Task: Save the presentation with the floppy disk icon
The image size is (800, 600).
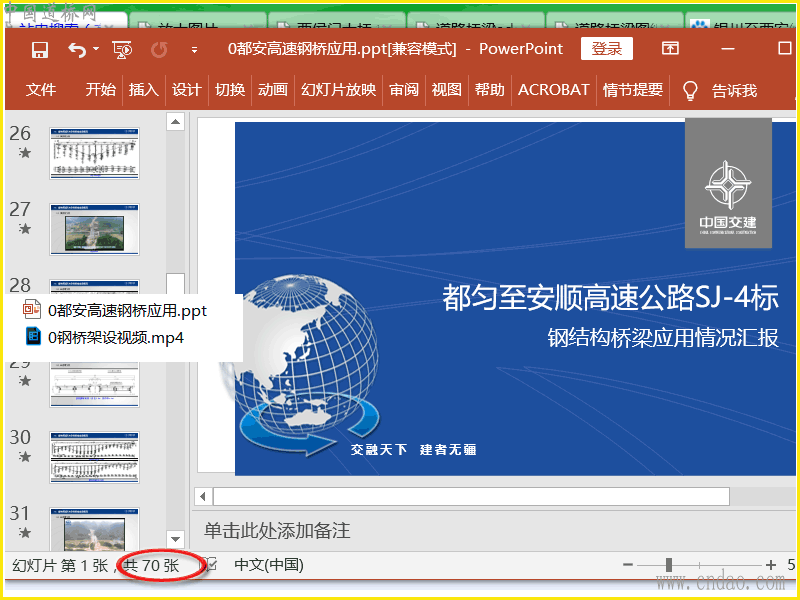Action: point(39,50)
